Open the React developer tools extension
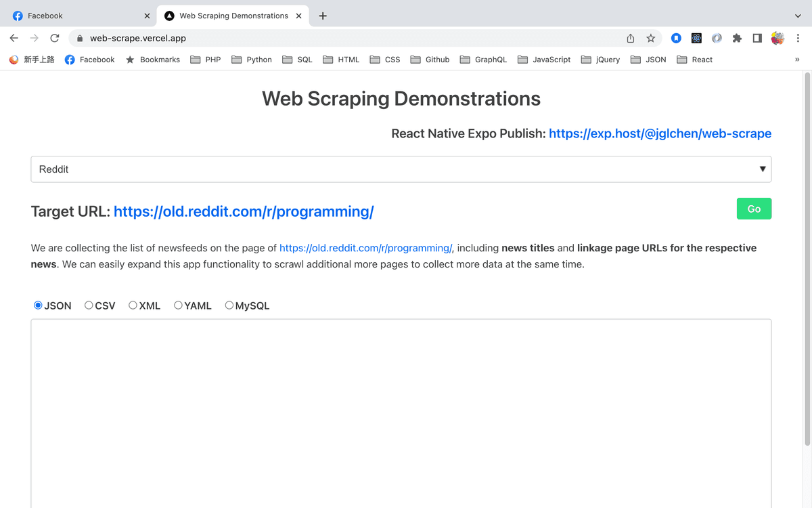This screenshot has width=812, height=508. point(696,39)
